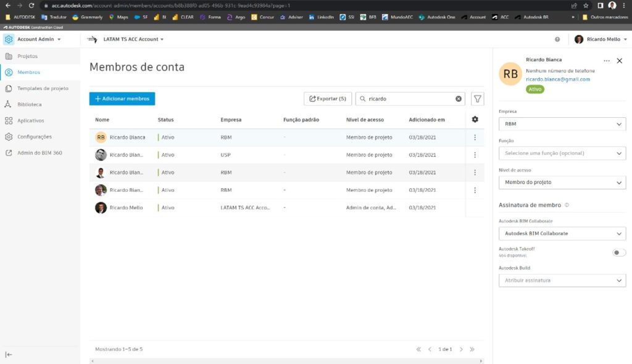Image resolution: width=632 pixels, height=364 pixels.
Task: Go to next page of results
Action: (461, 349)
